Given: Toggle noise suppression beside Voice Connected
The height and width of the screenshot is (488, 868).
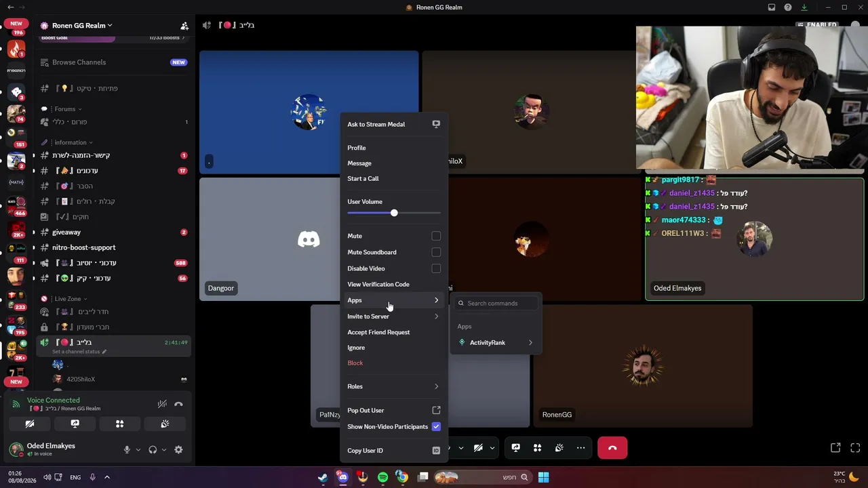Looking at the screenshot, I should click(x=162, y=404).
